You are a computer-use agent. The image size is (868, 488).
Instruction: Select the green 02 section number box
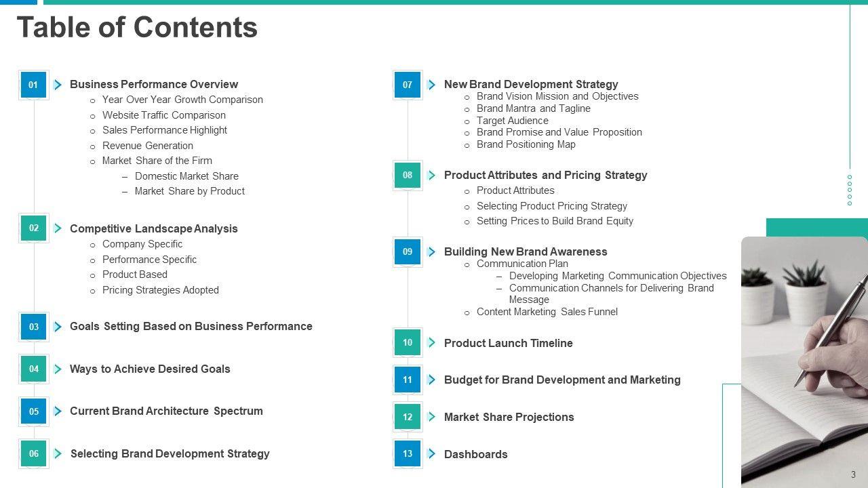(33, 228)
